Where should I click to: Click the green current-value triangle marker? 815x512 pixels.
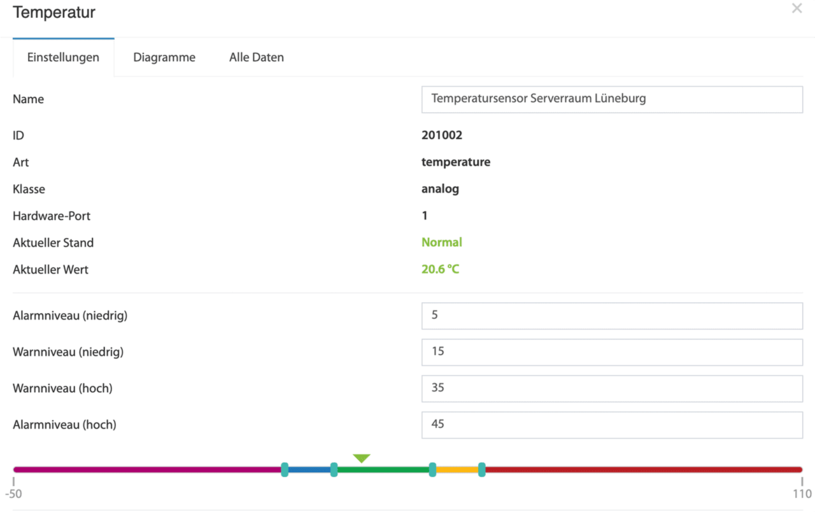[361, 458]
